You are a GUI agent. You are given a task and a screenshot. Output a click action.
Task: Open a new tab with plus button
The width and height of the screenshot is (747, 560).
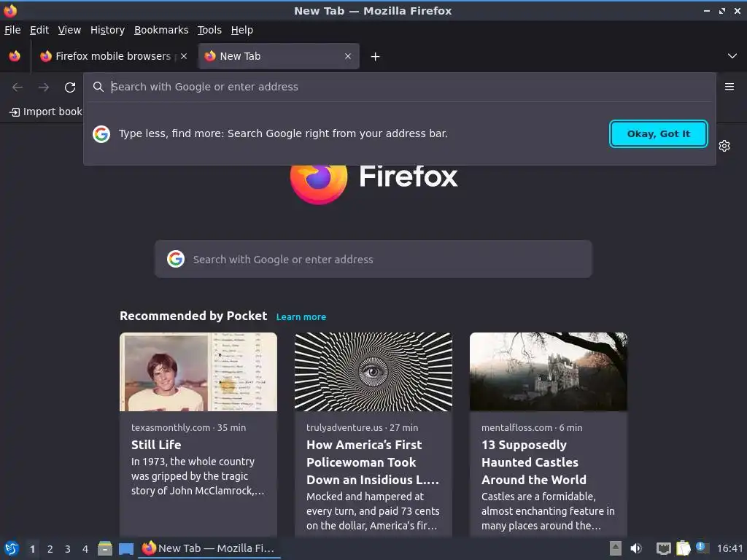[x=376, y=57]
